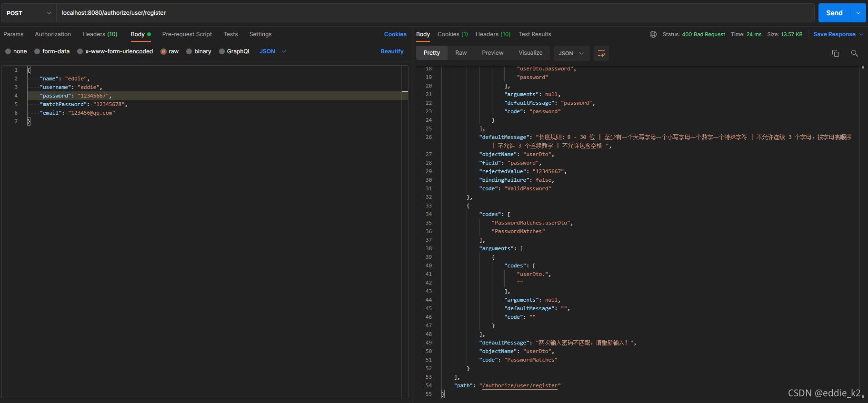This screenshot has width=868, height=403.
Task: Select the form-data body type radio
Action: point(37,51)
